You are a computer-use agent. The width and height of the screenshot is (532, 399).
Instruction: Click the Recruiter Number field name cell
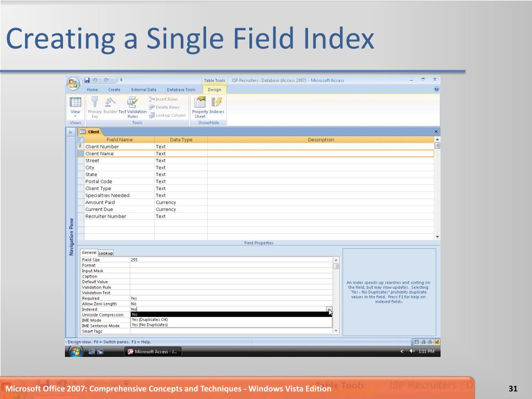[x=119, y=216]
